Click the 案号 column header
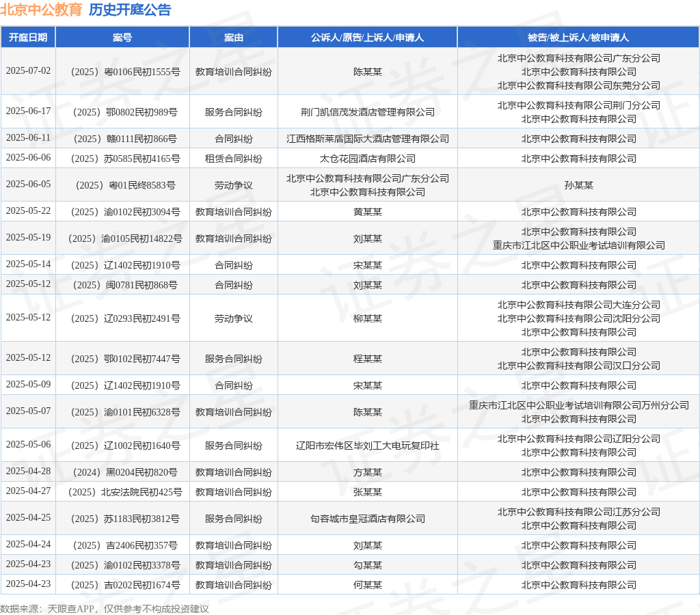The image size is (700, 615). 122,38
